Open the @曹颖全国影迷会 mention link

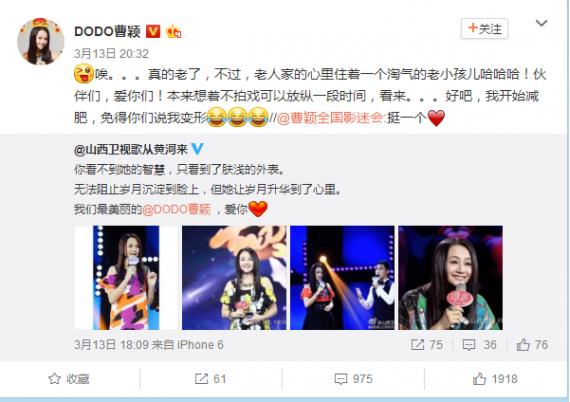[330, 118]
